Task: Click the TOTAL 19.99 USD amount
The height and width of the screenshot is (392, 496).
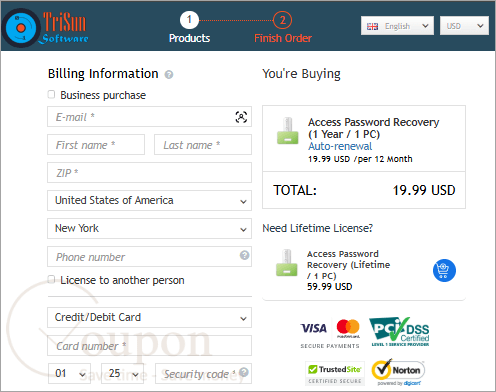Action: (424, 190)
